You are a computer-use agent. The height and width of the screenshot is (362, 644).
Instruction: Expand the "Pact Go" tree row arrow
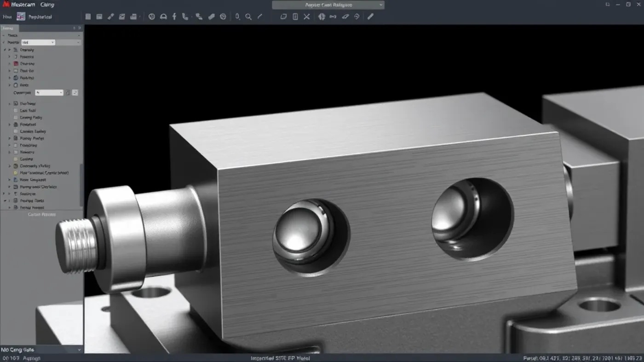coord(9,71)
